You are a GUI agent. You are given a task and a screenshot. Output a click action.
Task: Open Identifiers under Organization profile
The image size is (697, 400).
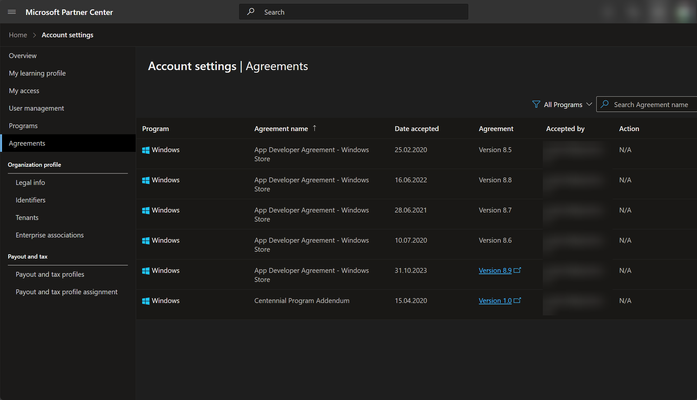[31, 200]
